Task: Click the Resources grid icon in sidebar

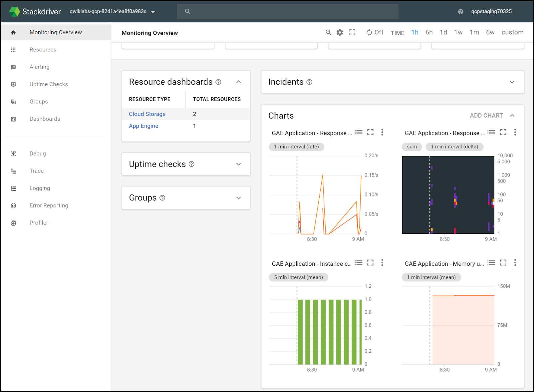Action: point(13,50)
